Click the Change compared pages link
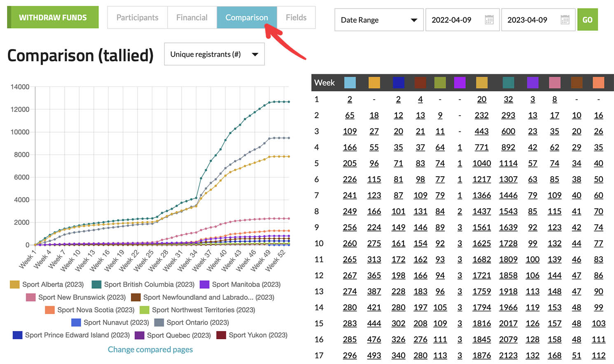Image resolution: width=614 pixels, height=364 pixels. point(150,350)
